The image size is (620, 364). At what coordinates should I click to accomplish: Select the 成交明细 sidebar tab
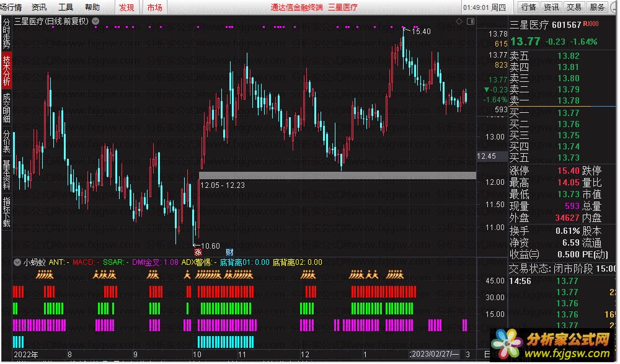coord(6,108)
